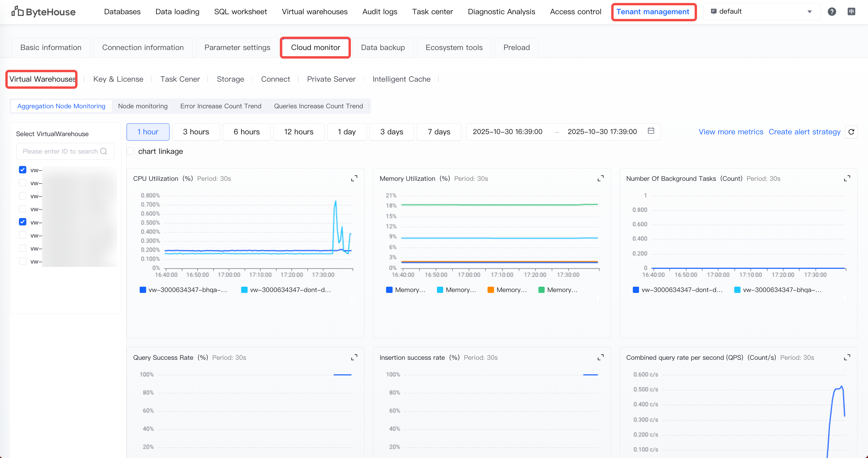This screenshot has width=868, height=458.
Task: Uncheck the first vw- warehouse checkbox
Action: (x=22, y=170)
